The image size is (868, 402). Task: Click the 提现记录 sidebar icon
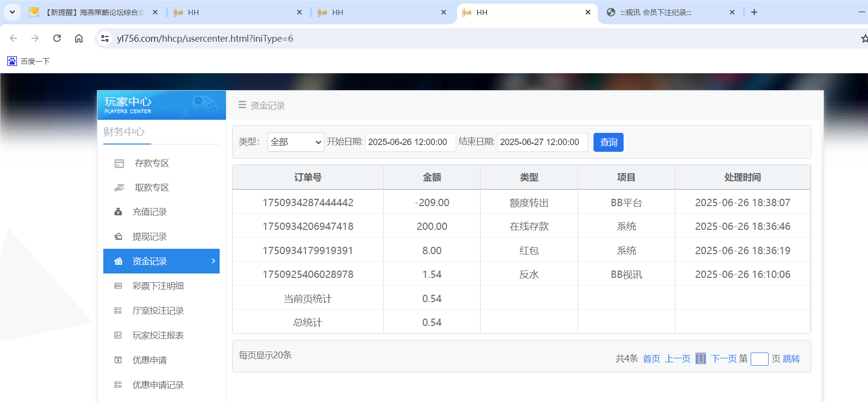(x=118, y=237)
